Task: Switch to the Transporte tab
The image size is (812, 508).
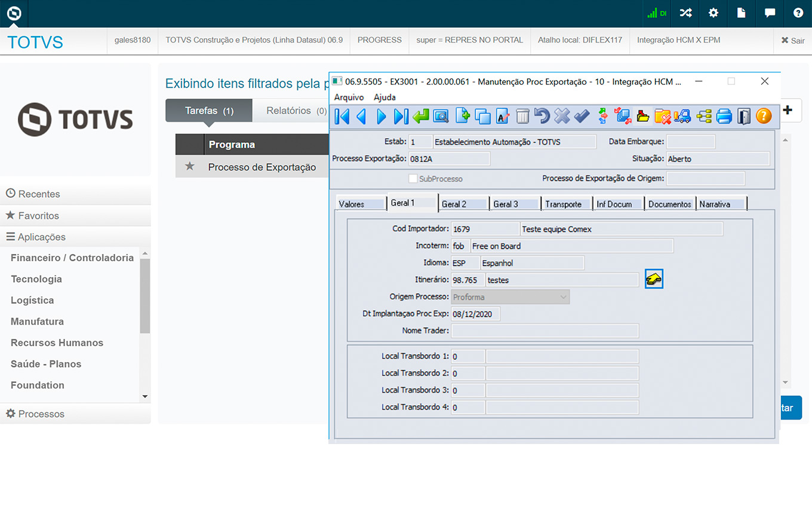Action: [x=563, y=204]
